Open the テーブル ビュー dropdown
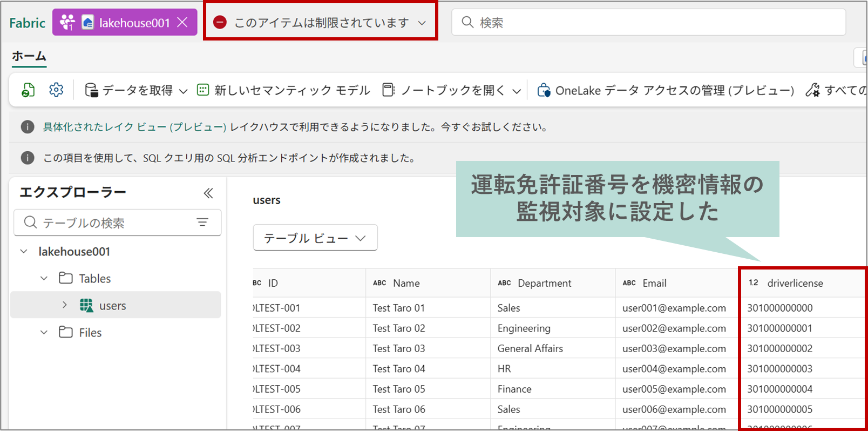This screenshot has width=868, height=431. 315,238
